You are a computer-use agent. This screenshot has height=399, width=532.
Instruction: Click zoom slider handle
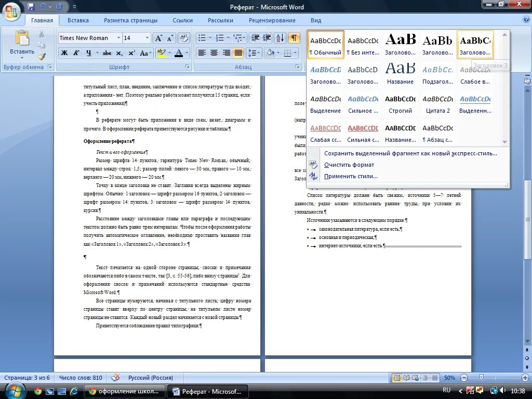point(481,378)
